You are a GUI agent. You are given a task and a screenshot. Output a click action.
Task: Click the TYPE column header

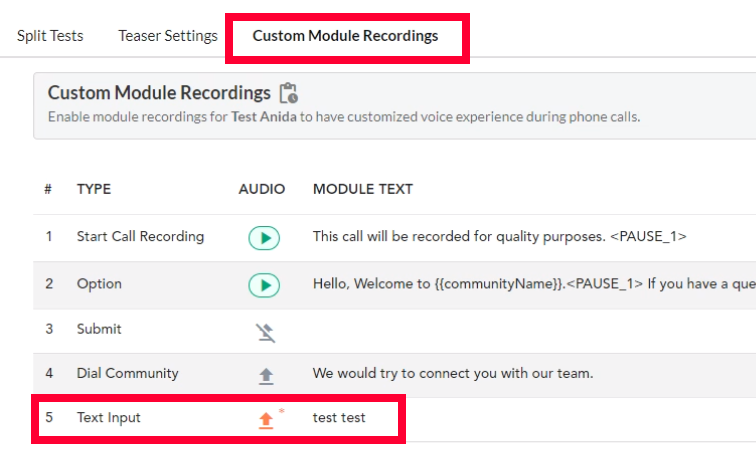(94, 189)
